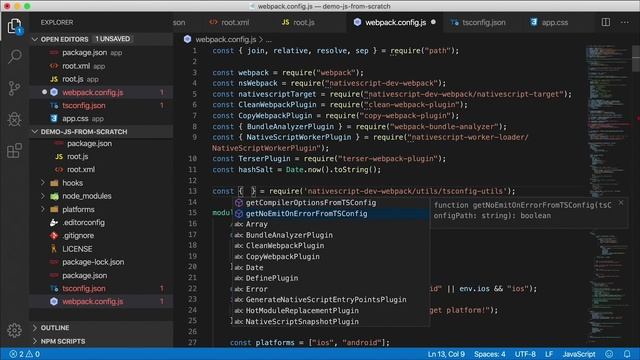The height and width of the screenshot is (360, 640).
Task: Open tsconfig.json in Open Editors list
Action: pyautogui.click(x=102, y=105)
